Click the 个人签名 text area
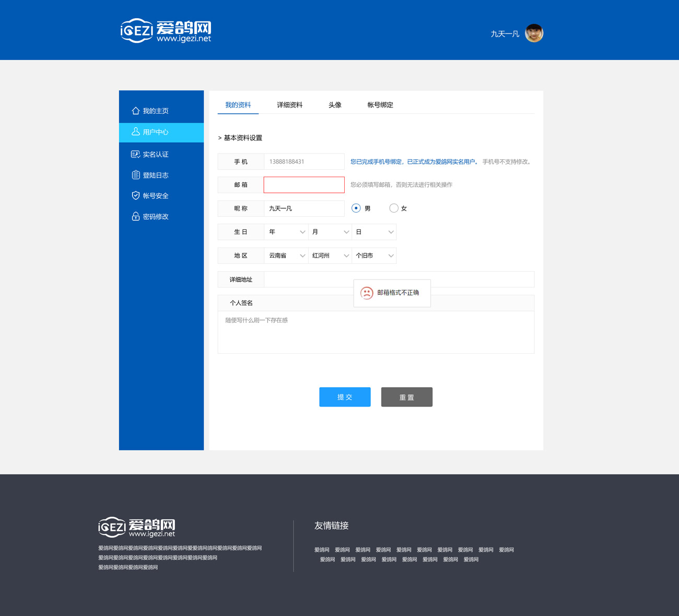679x616 pixels. pyautogui.click(x=376, y=332)
